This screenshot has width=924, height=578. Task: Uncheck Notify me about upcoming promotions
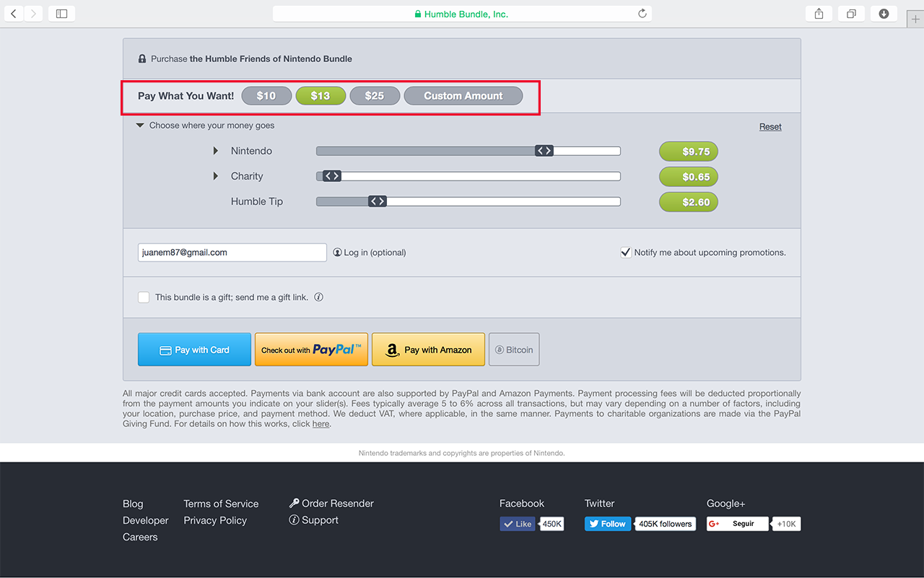click(626, 252)
